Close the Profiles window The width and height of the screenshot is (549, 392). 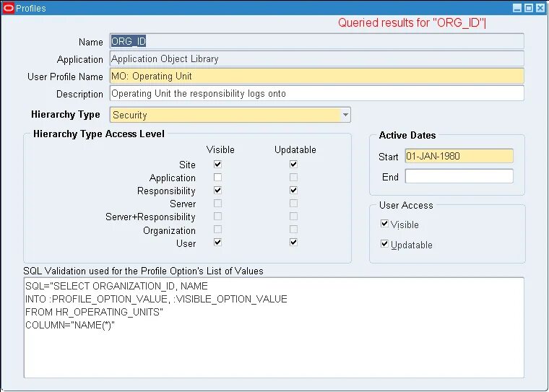coord(540,8)
